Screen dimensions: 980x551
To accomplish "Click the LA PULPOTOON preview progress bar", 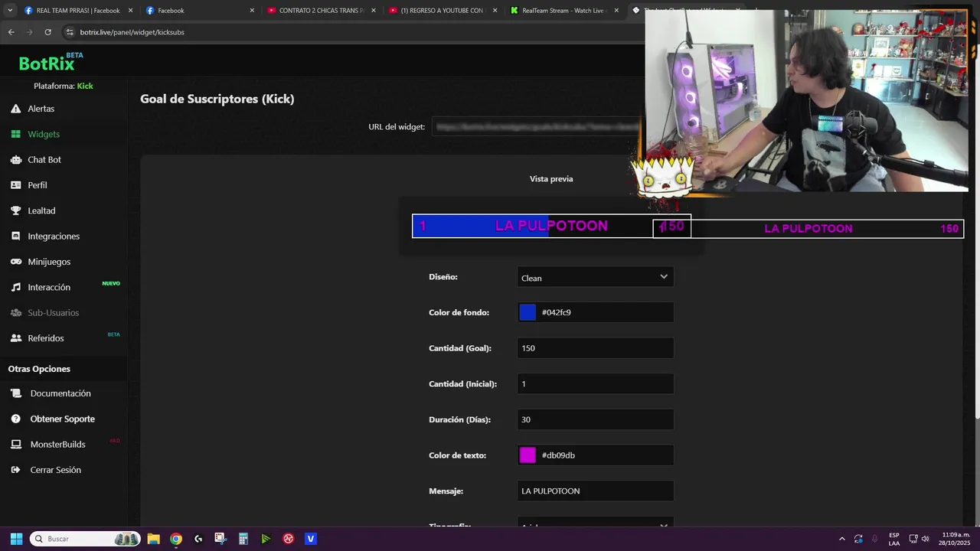I will coord(551,226).
